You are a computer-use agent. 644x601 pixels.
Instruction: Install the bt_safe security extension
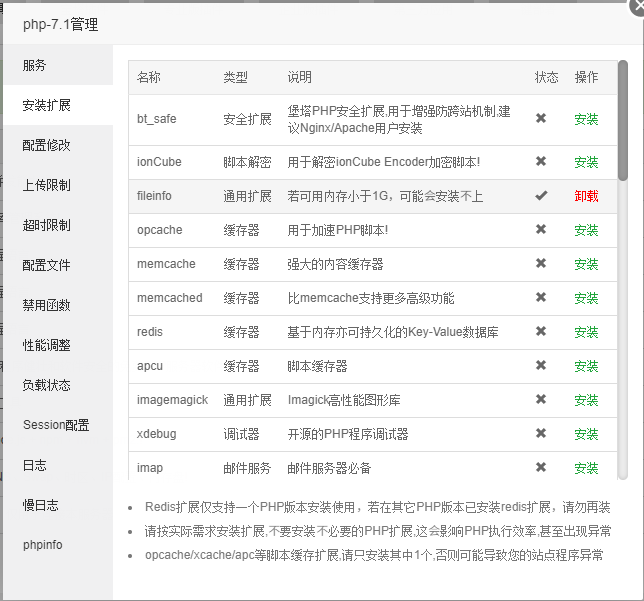pos(586,119)
